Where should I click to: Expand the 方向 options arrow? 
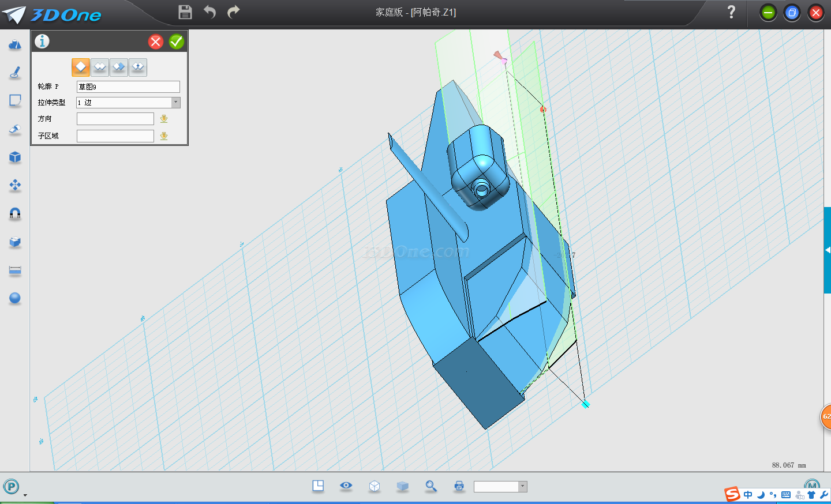coord(164,119)
